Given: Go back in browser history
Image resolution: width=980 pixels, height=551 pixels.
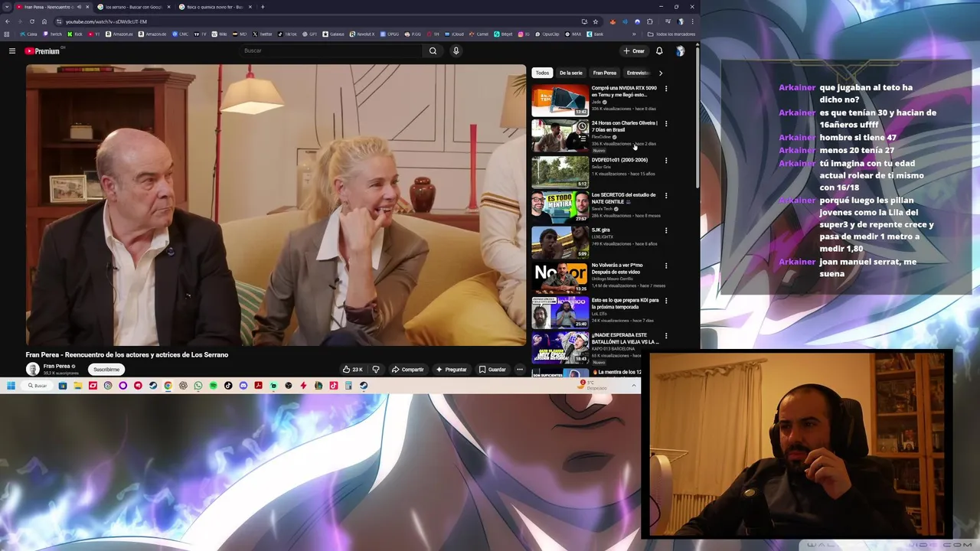Looking at the screenshot, I should click(x=8, y=21).
